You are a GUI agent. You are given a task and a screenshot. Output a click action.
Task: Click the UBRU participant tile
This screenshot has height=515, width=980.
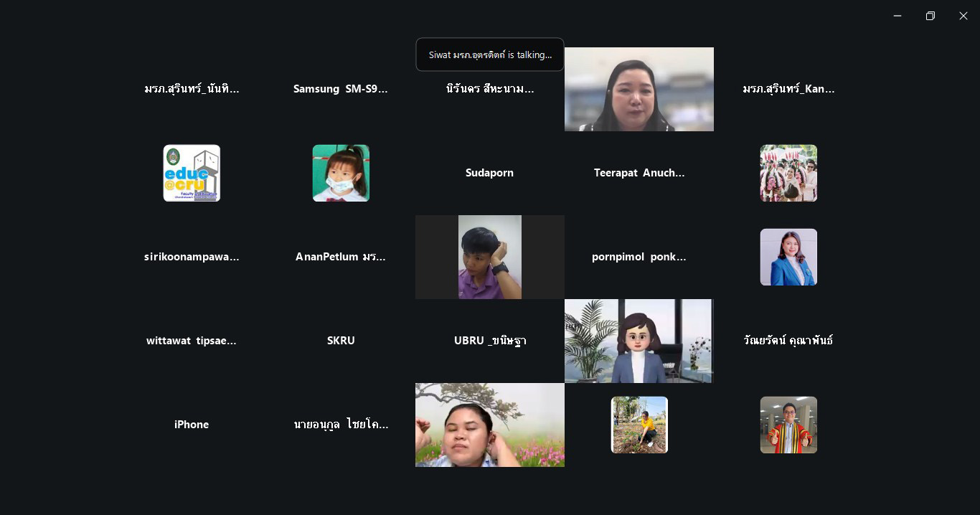click(490, 341)
